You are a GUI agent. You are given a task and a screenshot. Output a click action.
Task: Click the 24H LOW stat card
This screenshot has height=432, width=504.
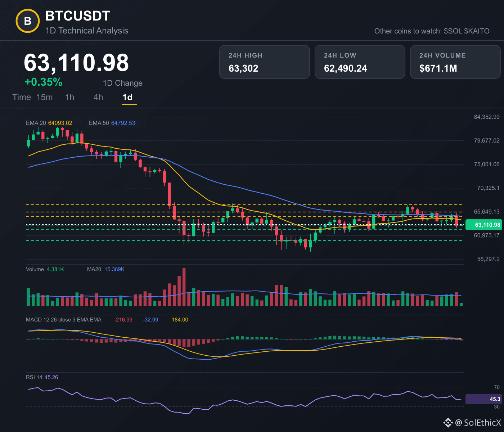click(360, 62)
